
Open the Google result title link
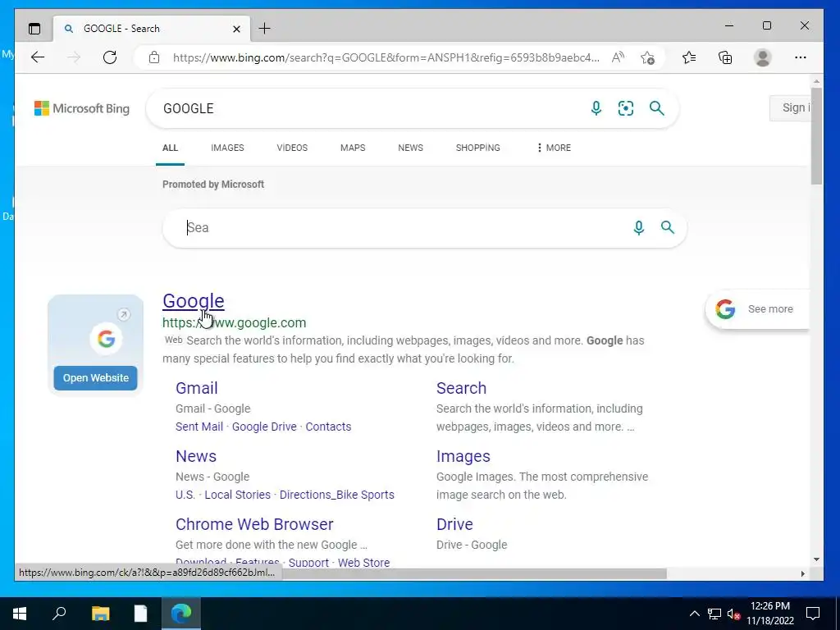[x=194, y=301]
